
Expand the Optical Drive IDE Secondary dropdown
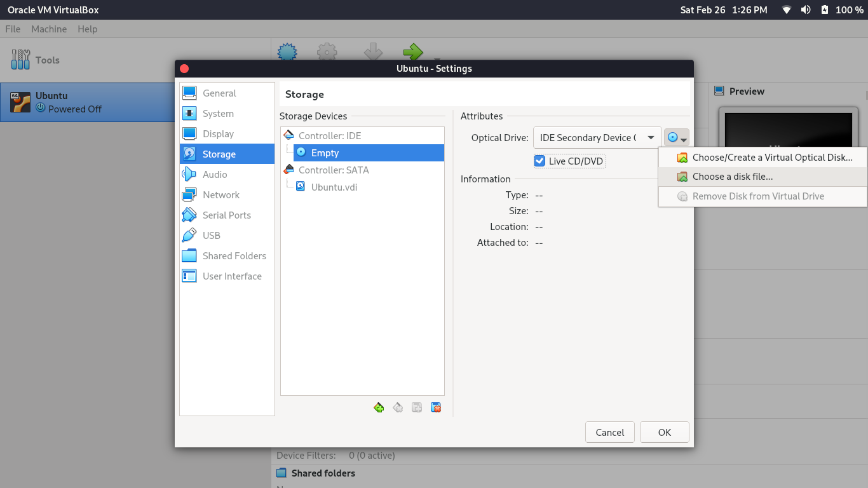597,138
